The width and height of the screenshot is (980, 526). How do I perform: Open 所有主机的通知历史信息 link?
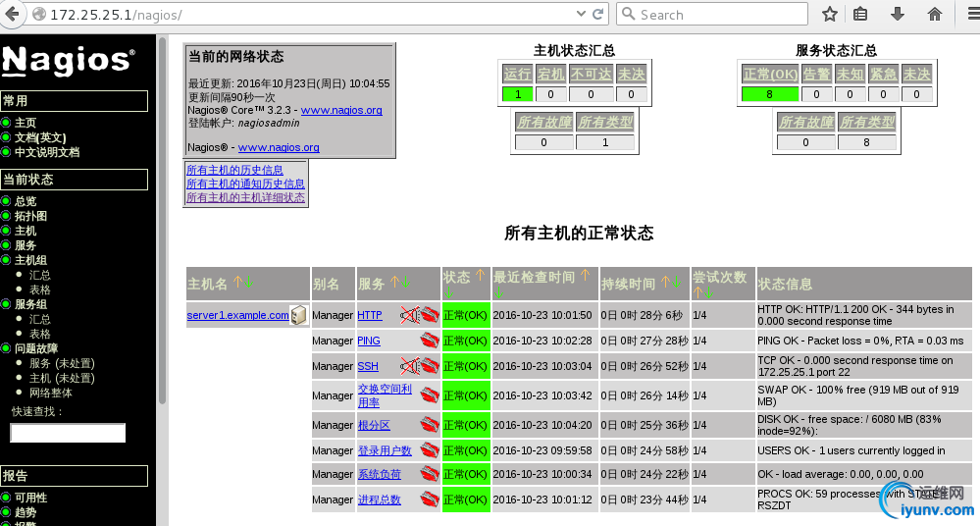click(245, 184)
